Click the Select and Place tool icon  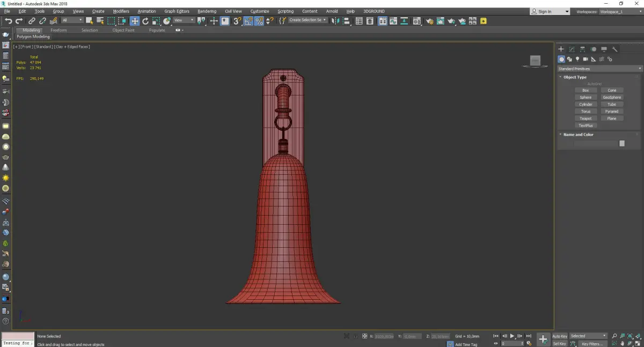click(167, 21)
